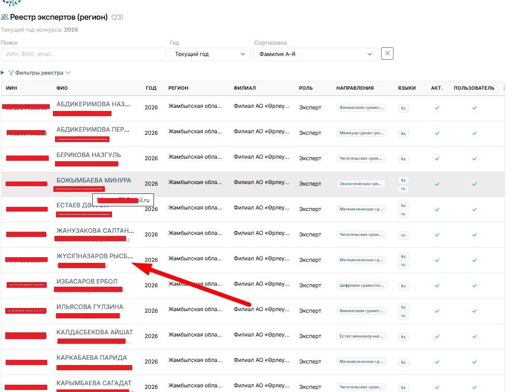Click ИЛЬЯСОВА ГУЛЗИНА name

(x=90, y=307)
